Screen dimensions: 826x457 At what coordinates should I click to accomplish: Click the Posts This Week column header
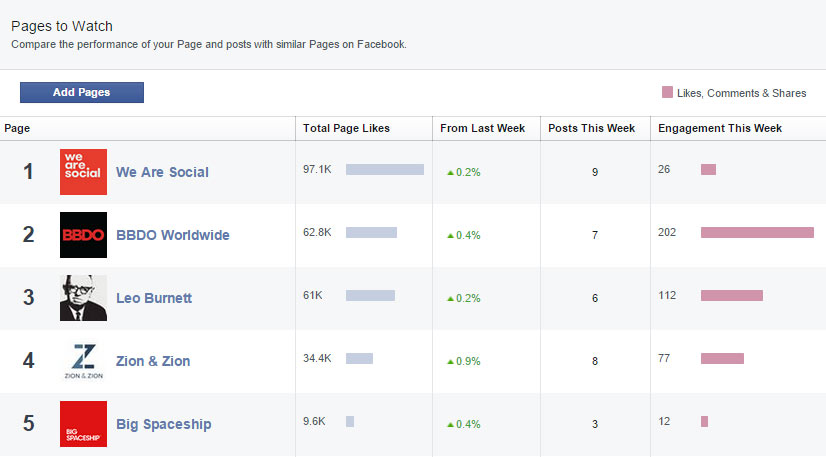592,128
